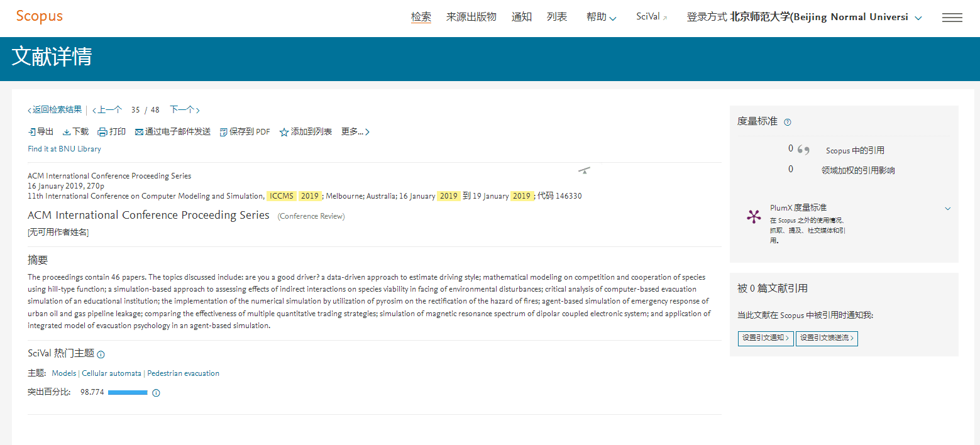This screenshot has height=445, width=980.
Task: Click the [无可用作者姓名] text
Action: (x=58, y=233)
